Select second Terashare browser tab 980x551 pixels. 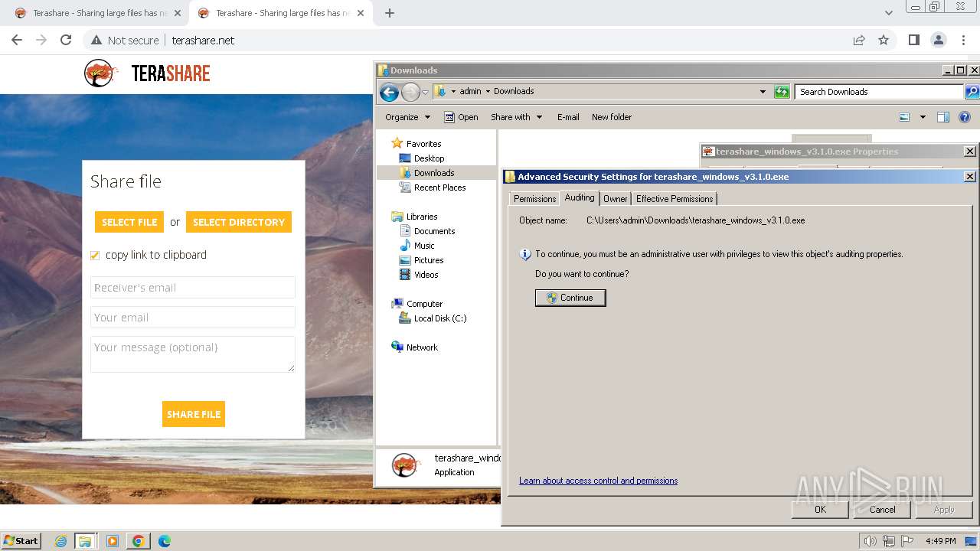(x=280, y=13)
